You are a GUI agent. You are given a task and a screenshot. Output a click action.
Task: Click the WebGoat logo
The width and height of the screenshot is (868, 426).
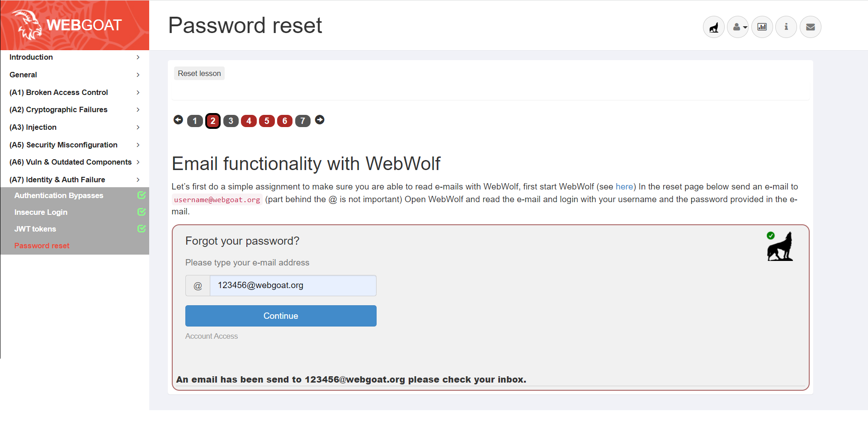[x=75, y=25]
